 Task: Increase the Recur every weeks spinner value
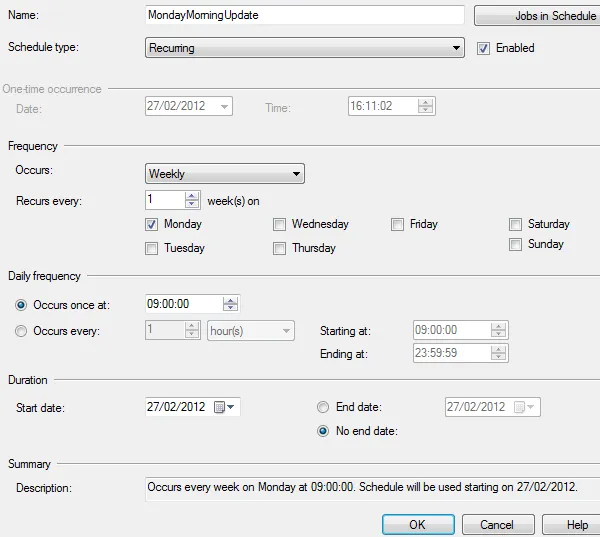coord(193,196)
